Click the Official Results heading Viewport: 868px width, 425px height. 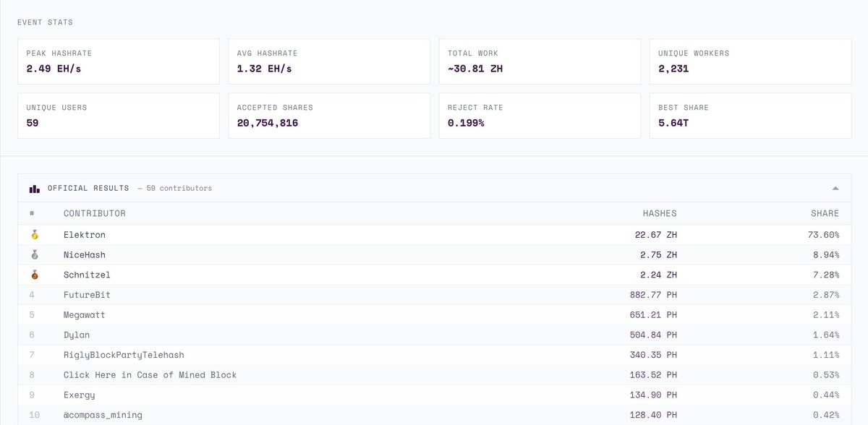click(88, 188)
